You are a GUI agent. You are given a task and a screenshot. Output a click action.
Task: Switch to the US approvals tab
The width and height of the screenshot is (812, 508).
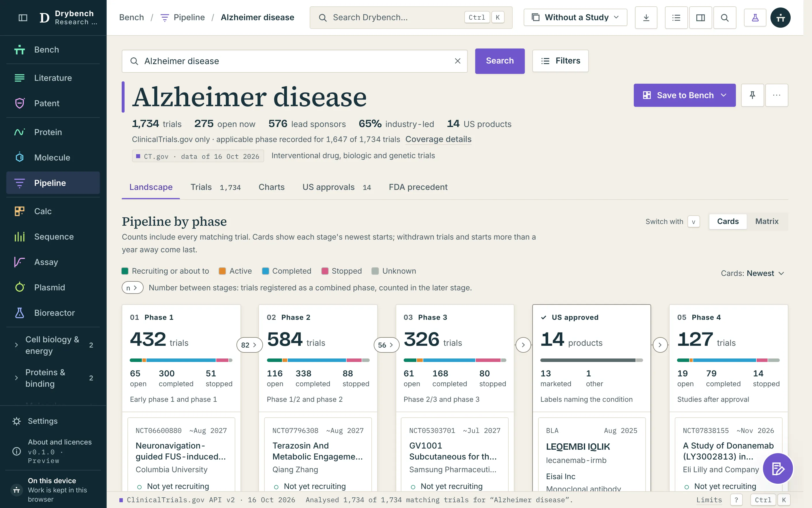tap(337, 187)
